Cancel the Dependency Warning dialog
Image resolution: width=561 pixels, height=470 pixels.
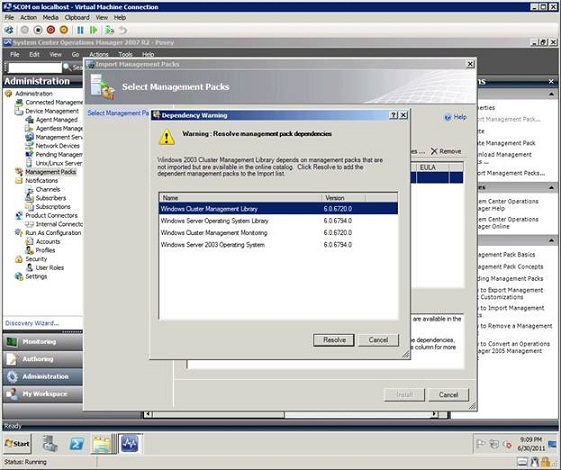(378, 340)
